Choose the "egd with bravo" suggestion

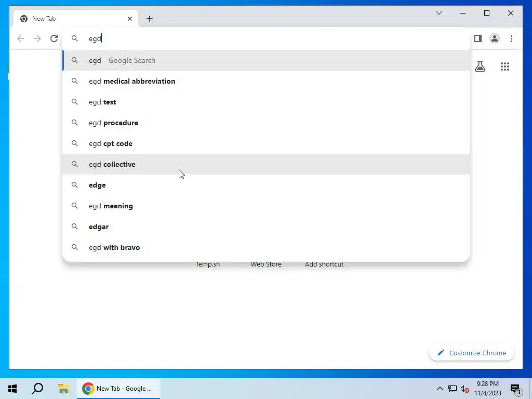pyautogui.click(x=266, y=247)
